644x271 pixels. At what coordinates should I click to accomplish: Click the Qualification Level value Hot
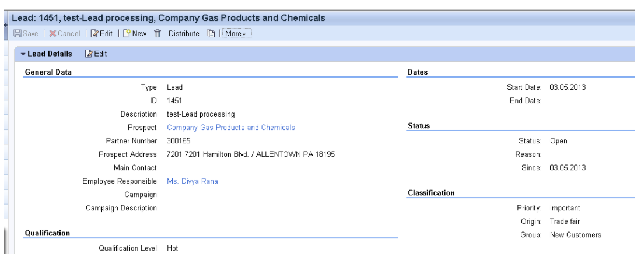click(173, 248)
